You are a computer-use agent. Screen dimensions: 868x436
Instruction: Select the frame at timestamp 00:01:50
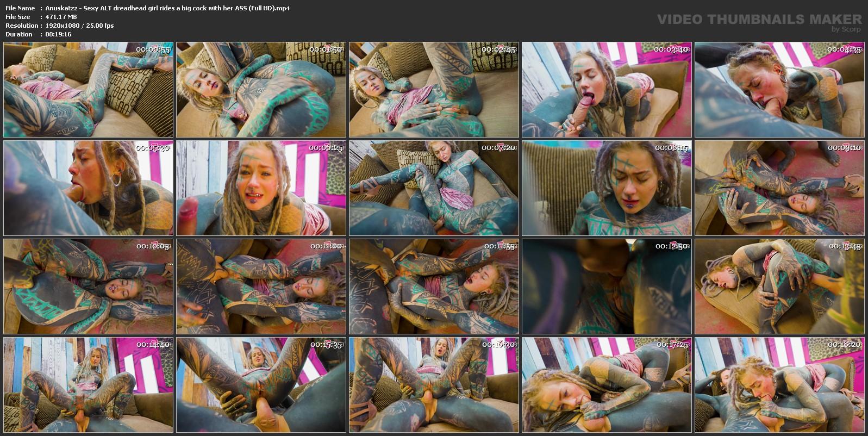[x=261, y=90]
